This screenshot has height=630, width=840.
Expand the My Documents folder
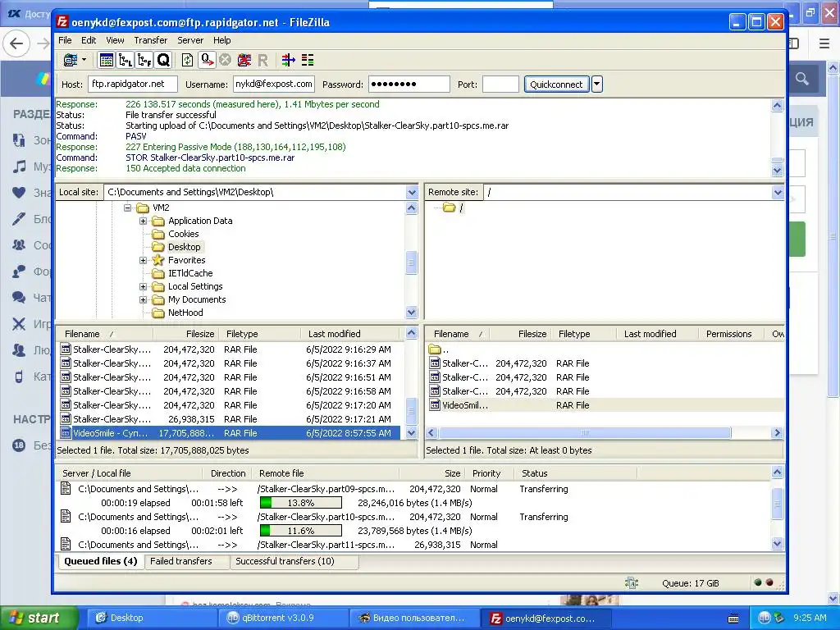coord(143,299)
